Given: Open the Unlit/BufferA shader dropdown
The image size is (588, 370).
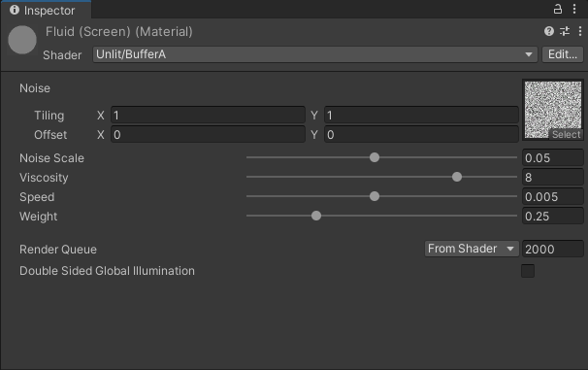Looking at the screenshot, I should [x=315, y=54].
